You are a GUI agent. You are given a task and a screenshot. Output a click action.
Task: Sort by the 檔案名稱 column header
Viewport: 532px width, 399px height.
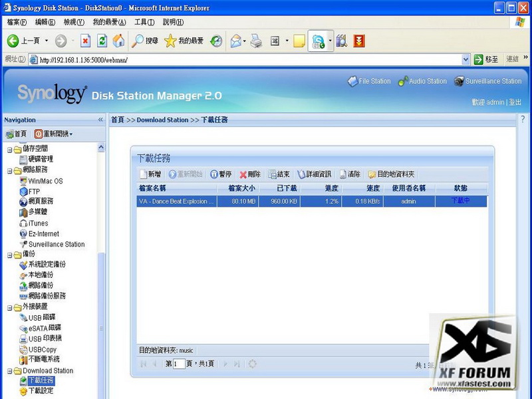[x=177, y=188]
